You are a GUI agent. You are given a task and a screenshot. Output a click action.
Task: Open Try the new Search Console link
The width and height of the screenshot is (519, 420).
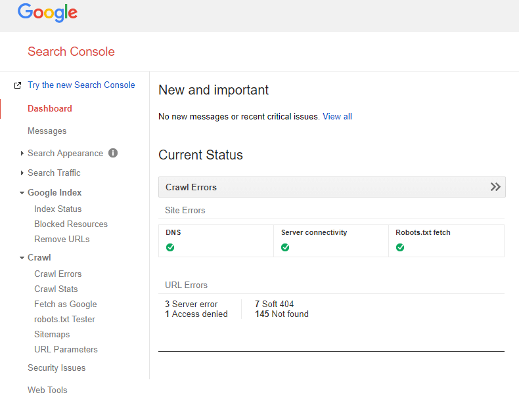(x=81, y=85)
